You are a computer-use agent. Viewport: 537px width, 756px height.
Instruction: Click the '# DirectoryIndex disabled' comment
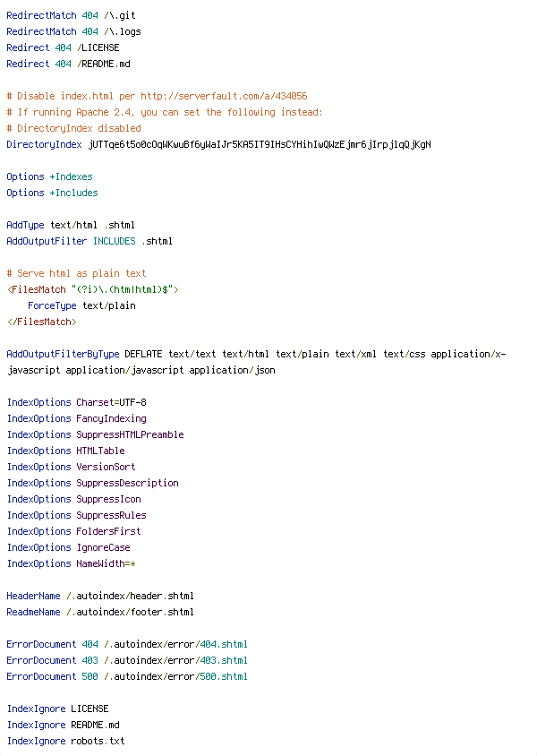point(73,128)
